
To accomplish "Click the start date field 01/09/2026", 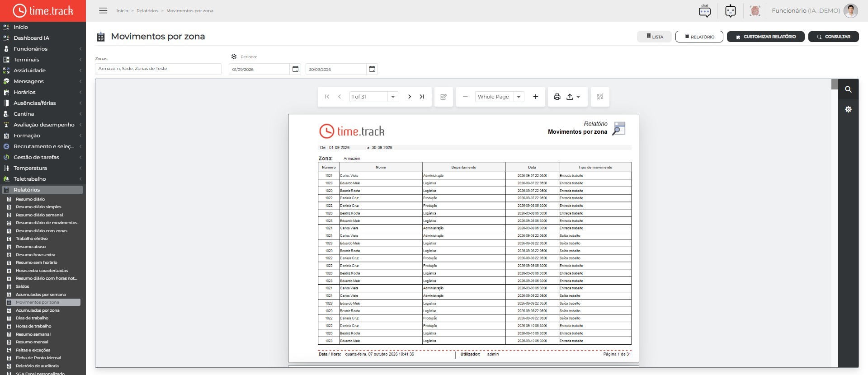I will click(259, 69).
